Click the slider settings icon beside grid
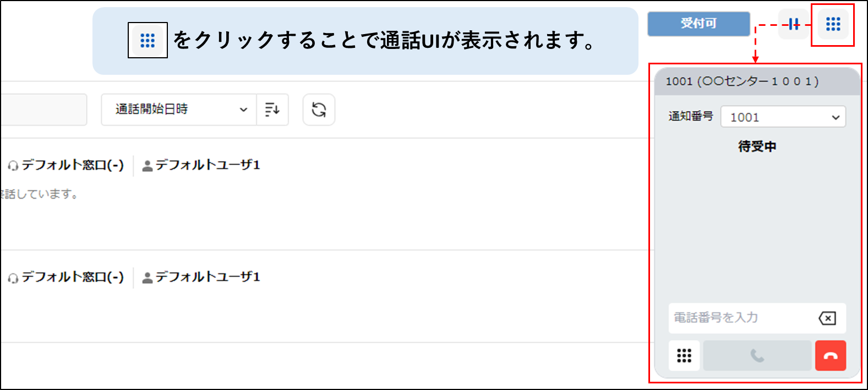Viewport: 868px width, 390px height. coord(793,24)
